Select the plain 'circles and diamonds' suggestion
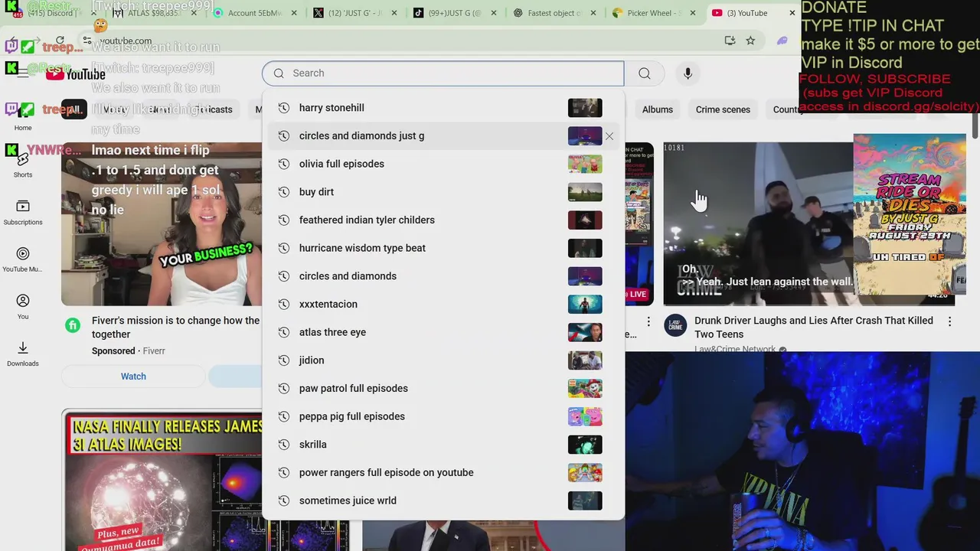Image resolution: width=980 pixels, height=551 pixels. [x=443, y=276]
